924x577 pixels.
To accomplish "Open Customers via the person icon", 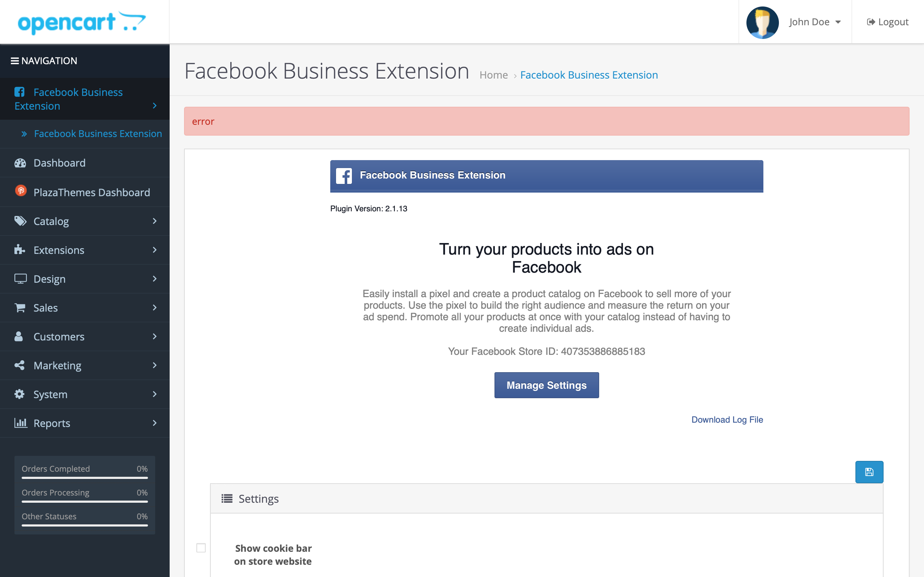I will pos(19,336).
